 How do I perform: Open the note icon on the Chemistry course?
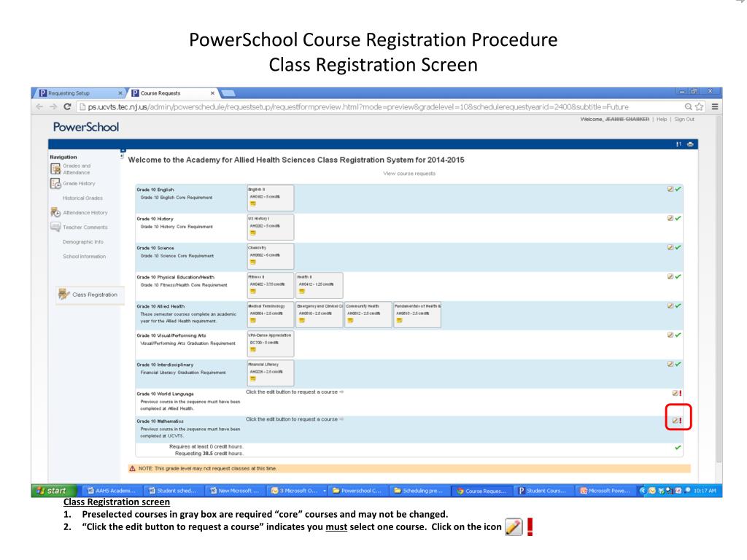pos(253,262)
